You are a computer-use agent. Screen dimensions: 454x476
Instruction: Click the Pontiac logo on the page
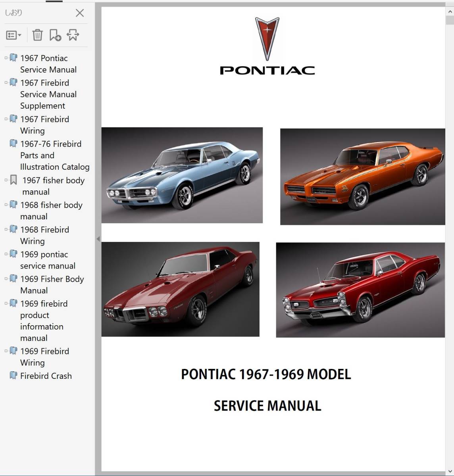(267, 46)
